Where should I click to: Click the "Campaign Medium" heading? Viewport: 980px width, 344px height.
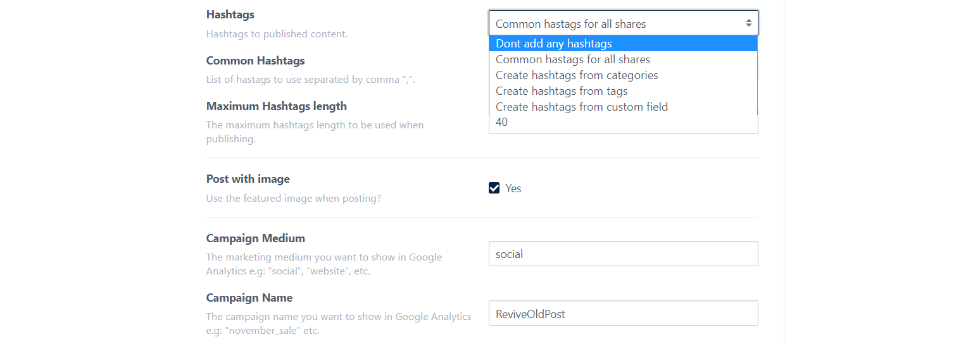256,238
